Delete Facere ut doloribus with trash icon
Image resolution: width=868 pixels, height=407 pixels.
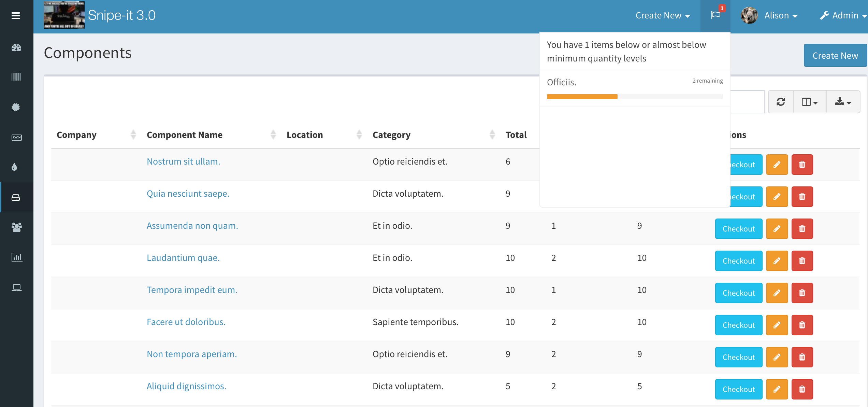(802, 325)
